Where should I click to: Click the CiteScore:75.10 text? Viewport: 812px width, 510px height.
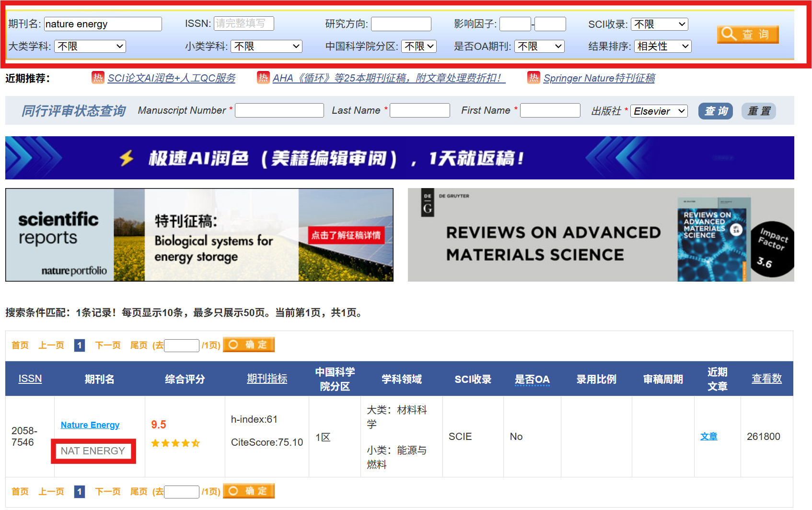click(x=267, y=442)
